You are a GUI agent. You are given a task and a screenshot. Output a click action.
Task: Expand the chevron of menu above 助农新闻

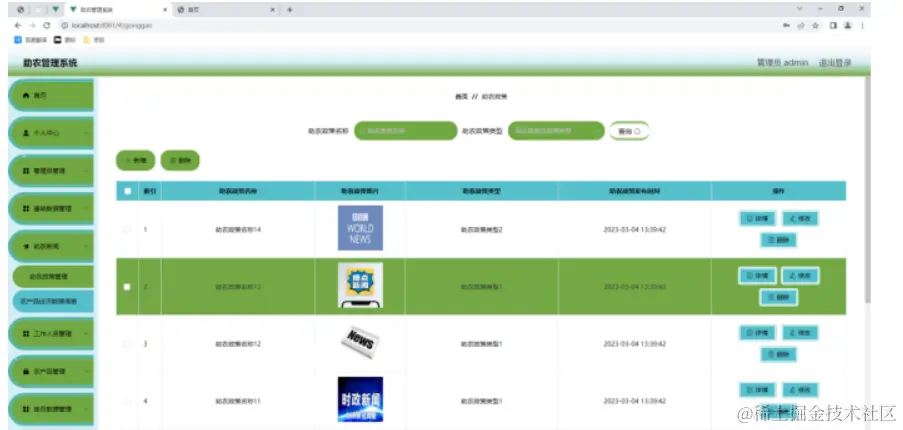(x=86, y=209)
